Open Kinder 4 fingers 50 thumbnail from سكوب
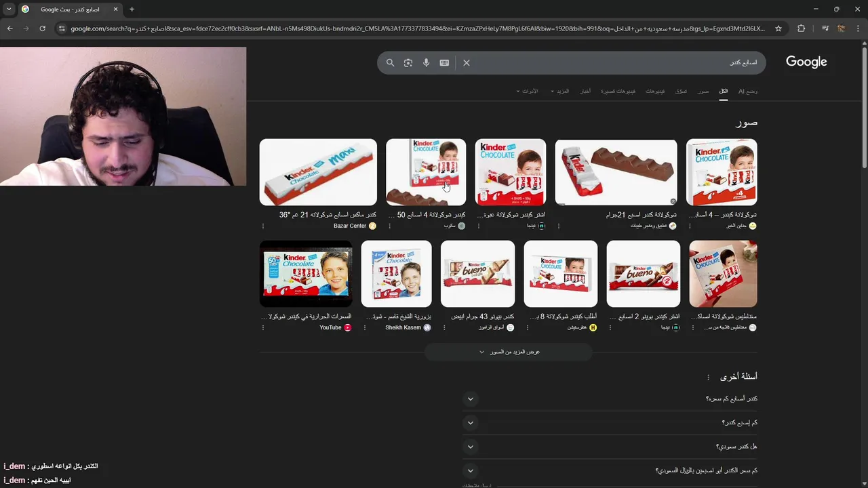Viewport: 868px width, 488px height. 426,172
